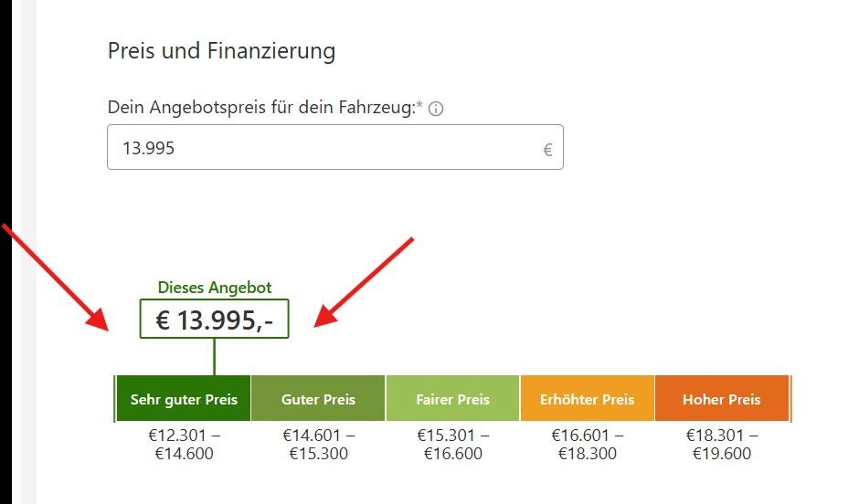This screenshot has height=504, width=859.
Task: Click the 'Preis und Finanzierung' section heading
Action: click(x=221, y=50)
